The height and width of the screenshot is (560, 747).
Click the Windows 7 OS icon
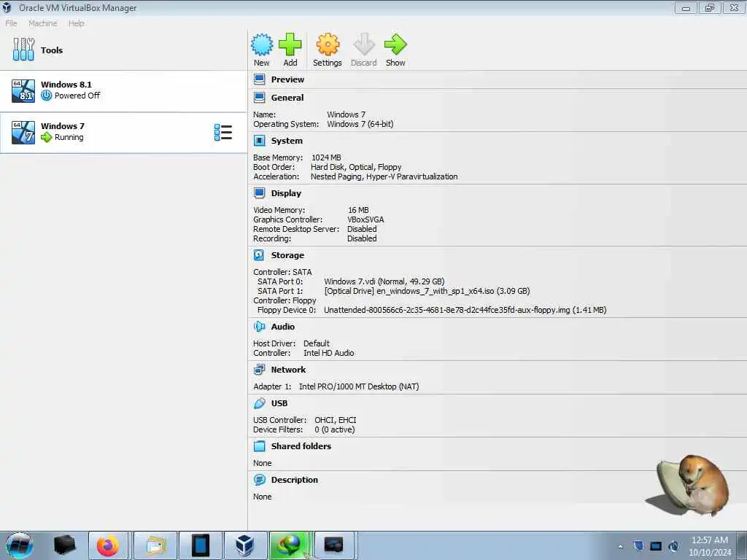point(23,133)
